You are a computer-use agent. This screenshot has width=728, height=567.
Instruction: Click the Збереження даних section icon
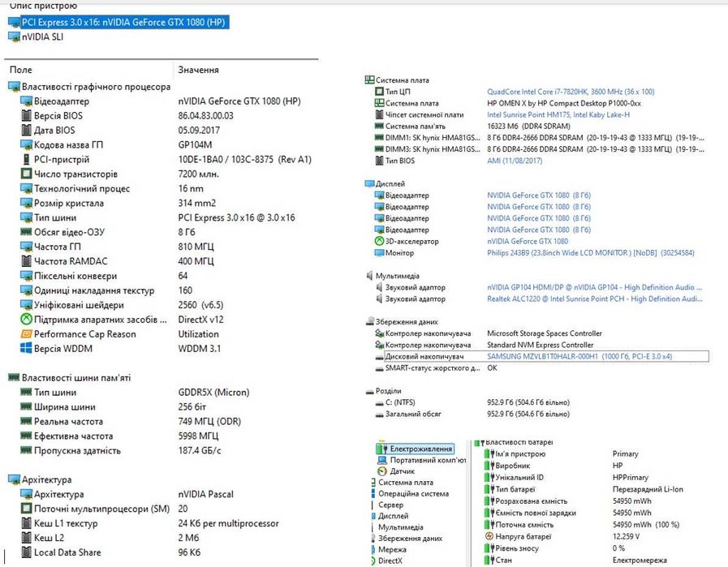click(x=370, y=321)
